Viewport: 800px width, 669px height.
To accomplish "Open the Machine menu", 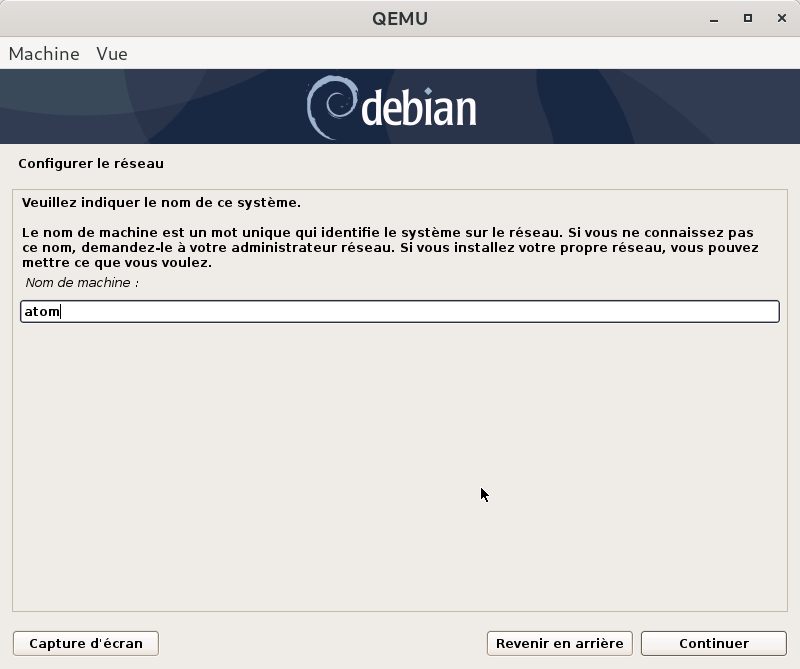I will 44,54.
